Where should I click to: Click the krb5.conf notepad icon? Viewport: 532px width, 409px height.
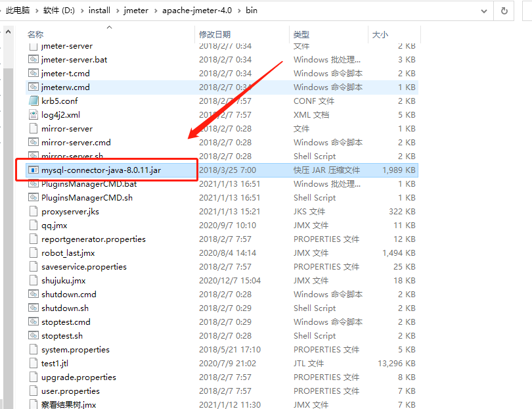point(33,101)
